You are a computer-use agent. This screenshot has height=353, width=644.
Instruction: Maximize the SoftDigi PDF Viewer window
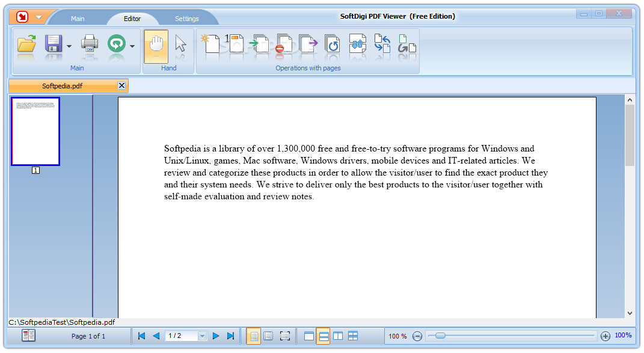click(599, 14)
